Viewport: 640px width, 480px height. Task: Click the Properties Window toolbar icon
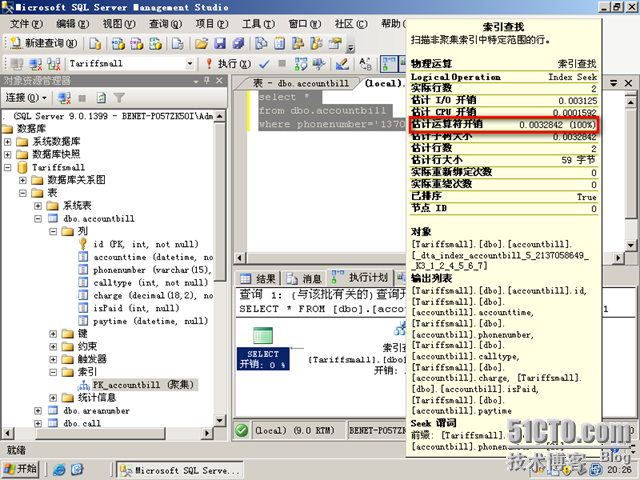pyautogui.click(x=335, y=43)
